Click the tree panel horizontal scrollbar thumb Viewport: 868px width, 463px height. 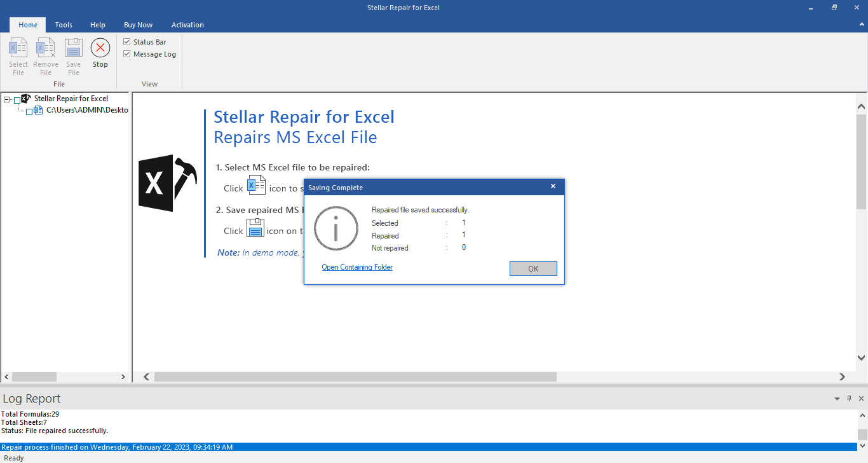click(34, 377)
